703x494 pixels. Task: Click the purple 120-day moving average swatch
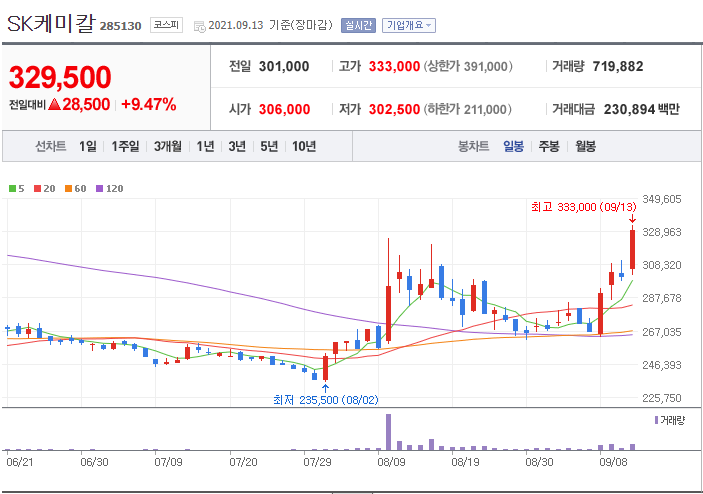coord(100,189)
